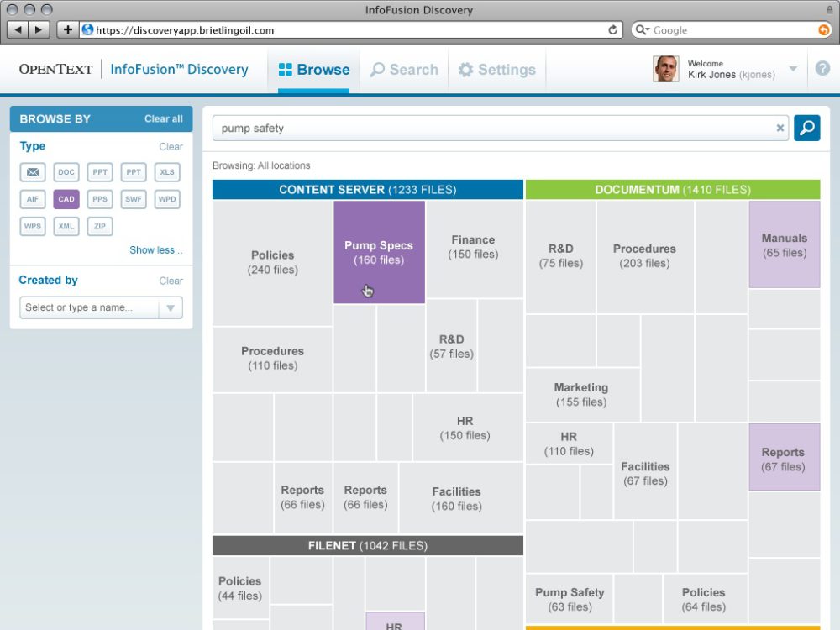840x630 pixels.
Task: Filter by email type envelope icon
Action: click(33, 172)
